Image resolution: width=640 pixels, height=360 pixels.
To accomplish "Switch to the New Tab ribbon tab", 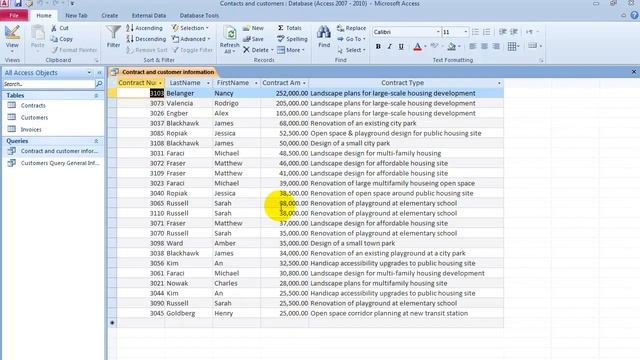I will click(x=76, y=16).
